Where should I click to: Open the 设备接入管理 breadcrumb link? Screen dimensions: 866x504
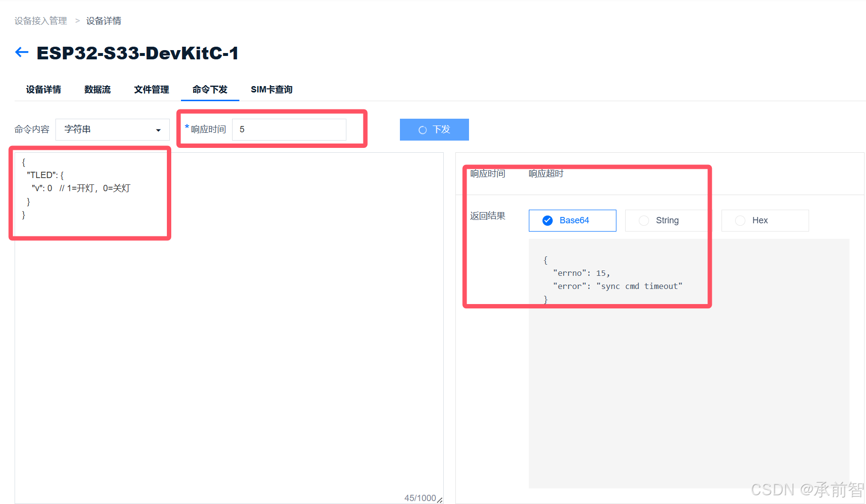[x=41, y=21]
